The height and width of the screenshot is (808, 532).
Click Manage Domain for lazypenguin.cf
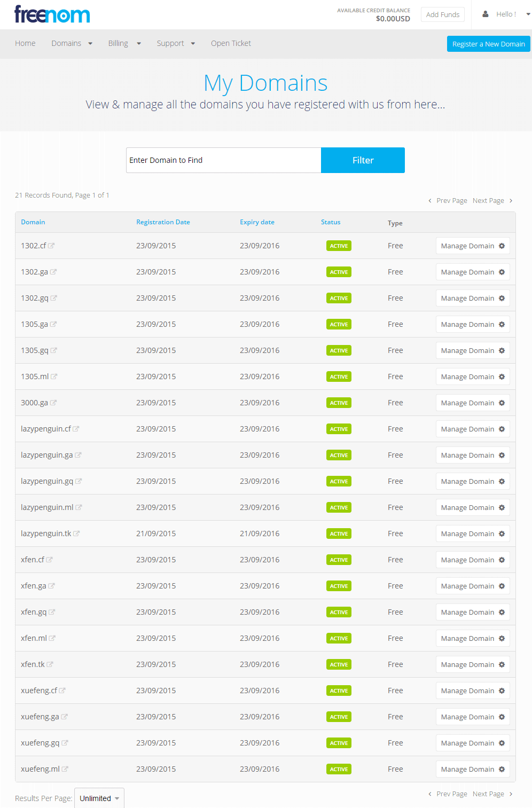click(x=473, y=429)
